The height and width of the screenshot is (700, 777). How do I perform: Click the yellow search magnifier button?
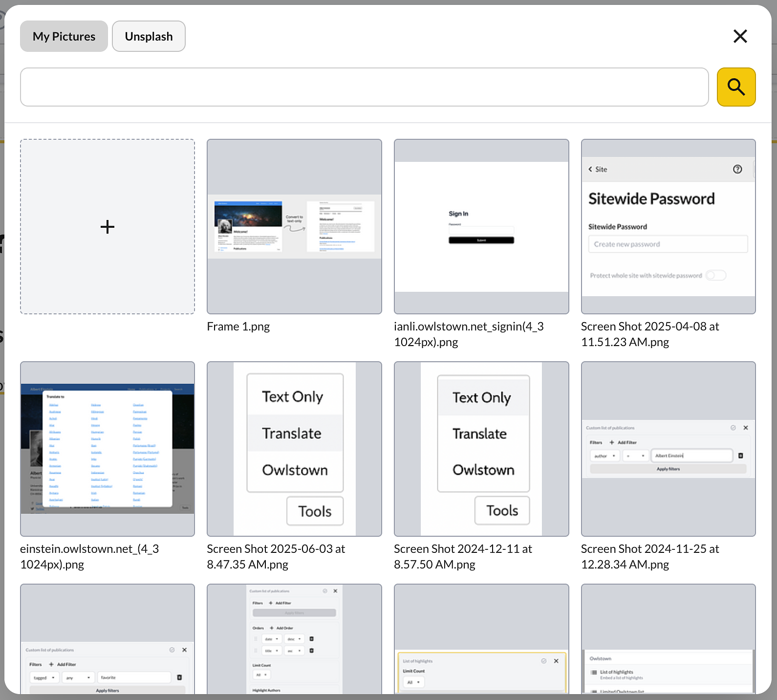(x=736, y=87)
